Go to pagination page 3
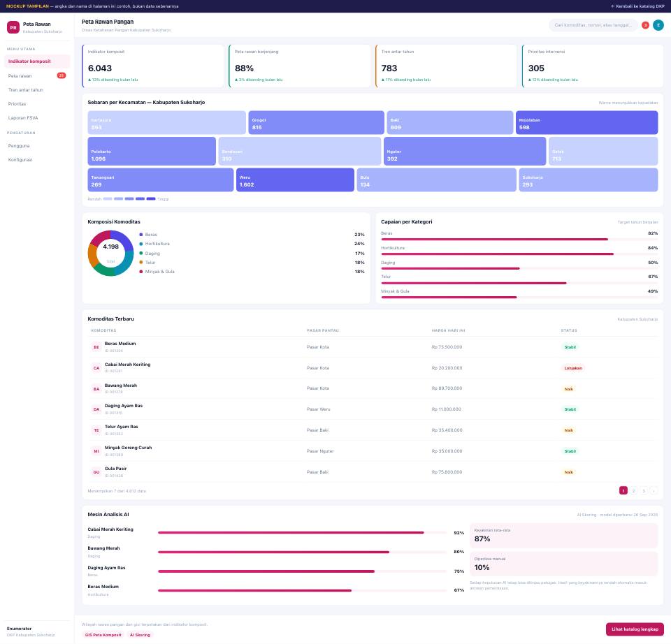Screen dimensions: 671x644 pyautogui.click(x=644, y=491)
